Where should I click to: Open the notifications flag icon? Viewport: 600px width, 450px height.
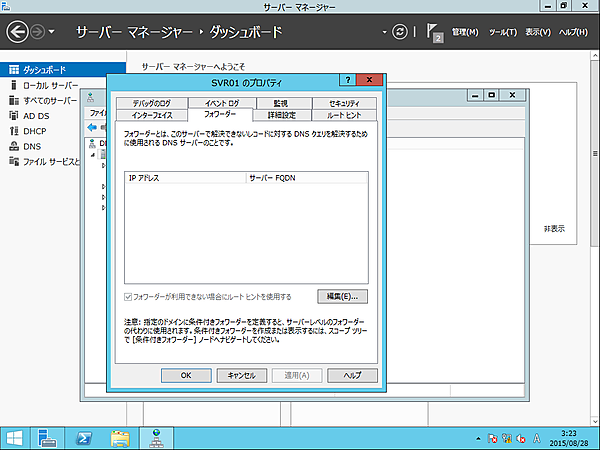pos(435,32)
